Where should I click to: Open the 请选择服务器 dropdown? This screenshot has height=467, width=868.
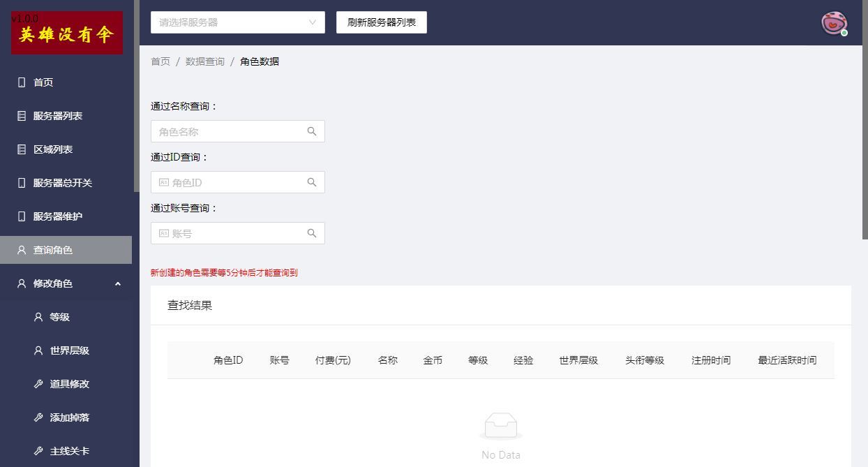point(237,22)
